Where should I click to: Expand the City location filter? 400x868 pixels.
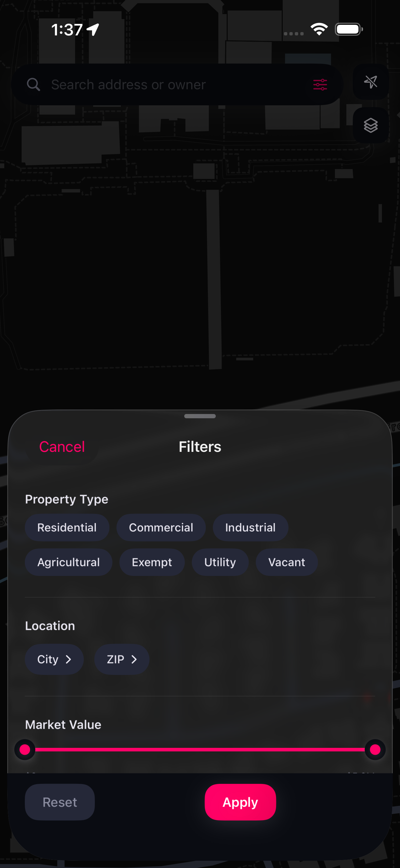point(54,659)
